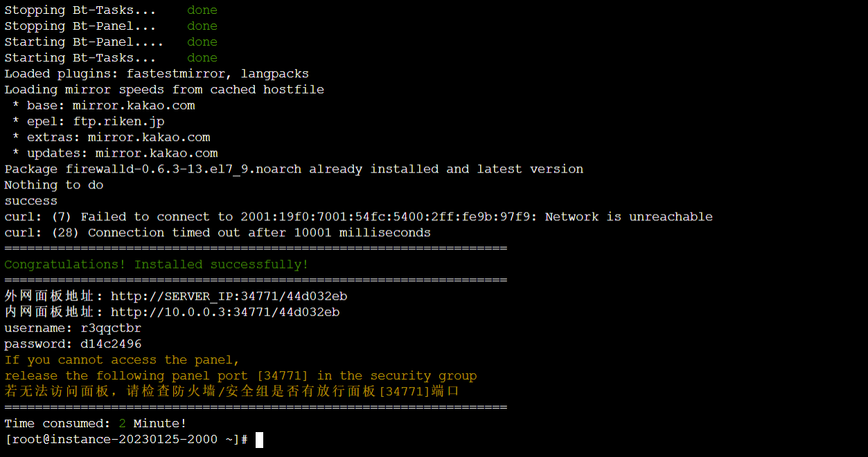Click the 'Stopping Bt-Tasks...' line
The image size is (868, 457).
111,10
